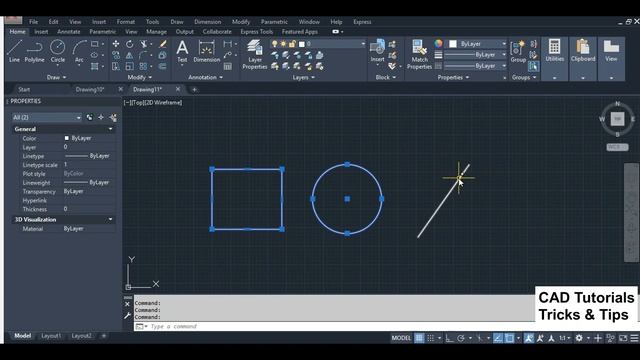Switch to the Drawing10* document tab
Image resolution: width=640 pixels, height=360 pixels.
coord(90,89)
